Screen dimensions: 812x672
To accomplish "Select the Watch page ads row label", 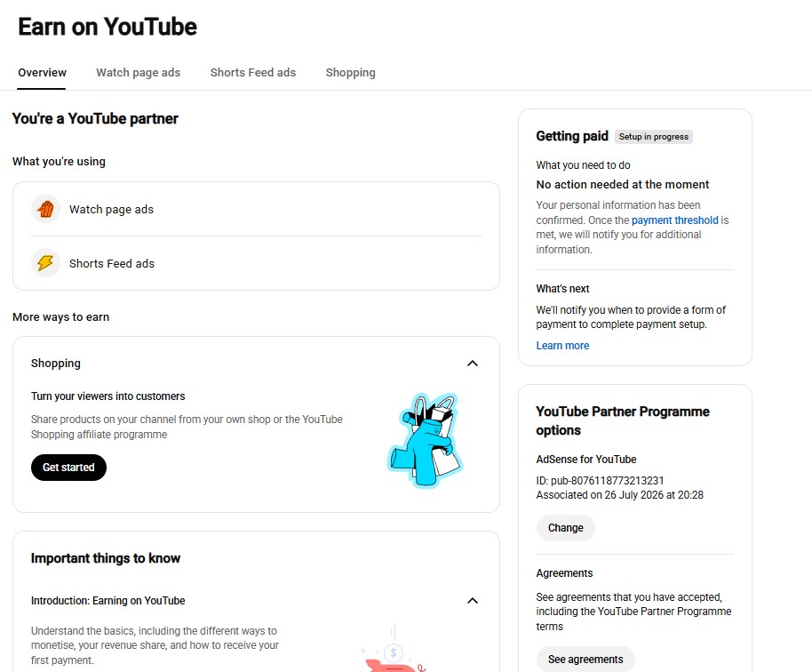I will tap(111, 209).
